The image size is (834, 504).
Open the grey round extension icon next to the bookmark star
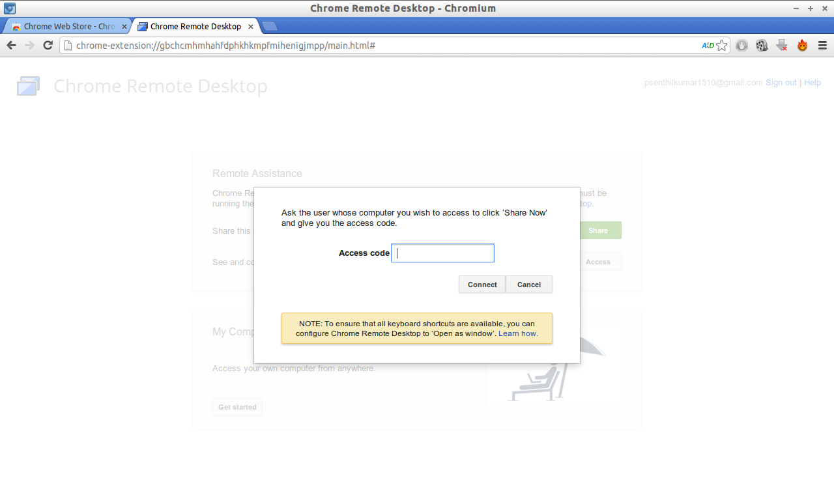[741, 46]
